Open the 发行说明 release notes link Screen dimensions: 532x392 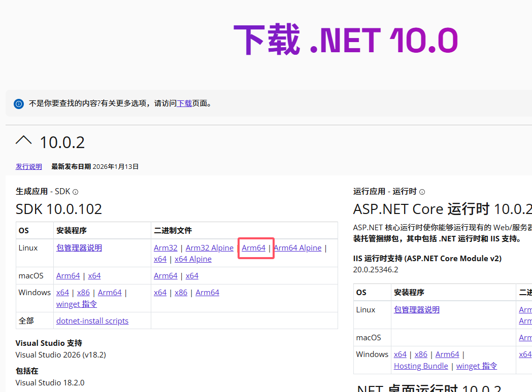click(29, 166)
